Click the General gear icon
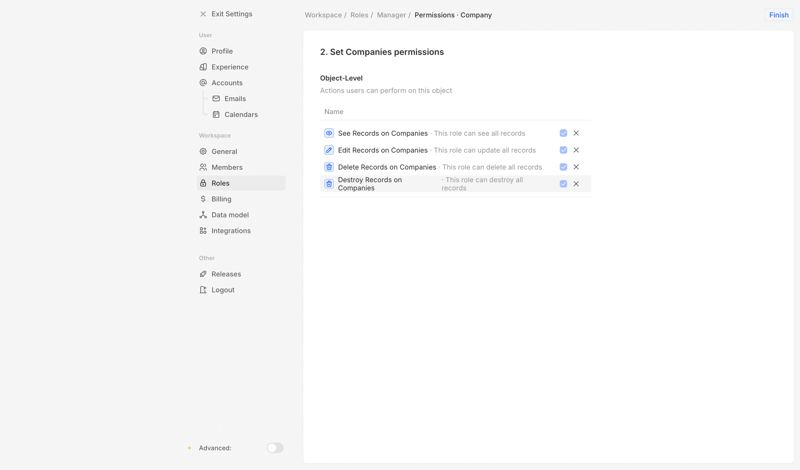Image resolution: width=800 pixels, height=470 pixels. click(203, 152)
